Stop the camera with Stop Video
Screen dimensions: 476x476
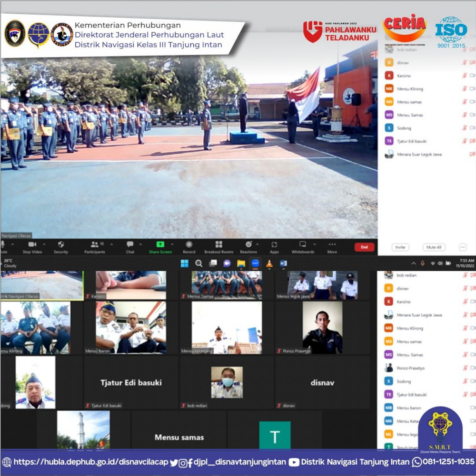32,247
